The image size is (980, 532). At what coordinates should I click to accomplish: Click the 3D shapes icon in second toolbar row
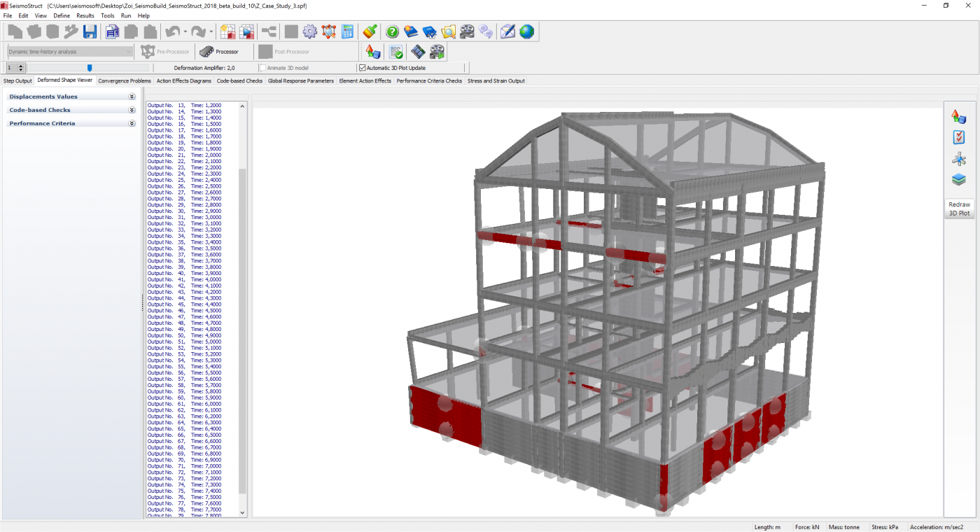coord(373,52)
